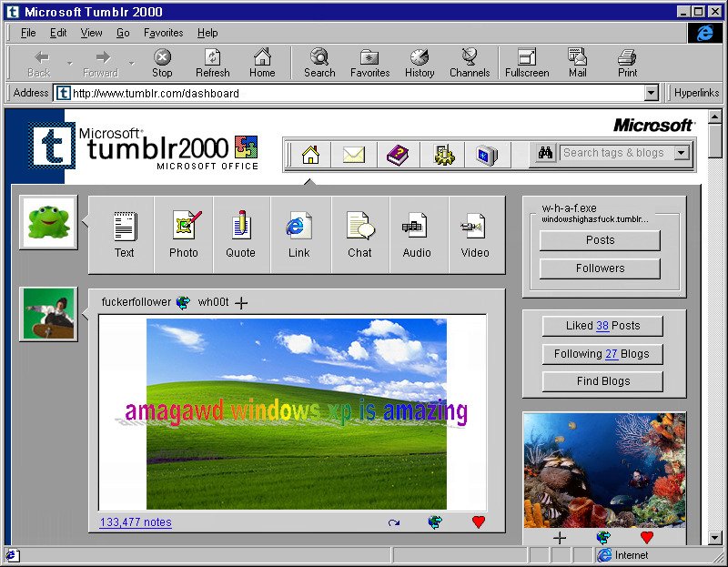Open Following 27 Blogs
The height and width of the screenshot is (567, 728).
pyautogui.click(x=602, y=354)
